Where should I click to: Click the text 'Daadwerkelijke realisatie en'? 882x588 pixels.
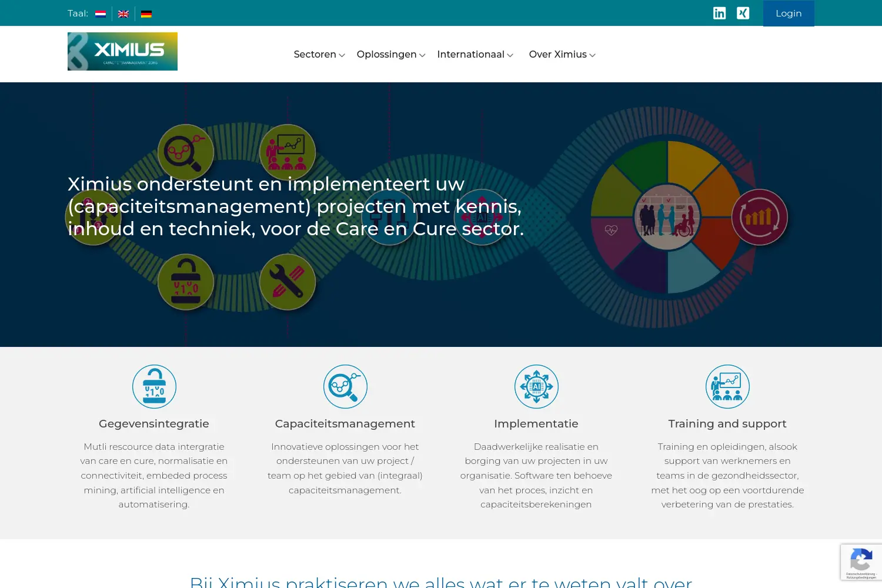click(x=536, y=446)
